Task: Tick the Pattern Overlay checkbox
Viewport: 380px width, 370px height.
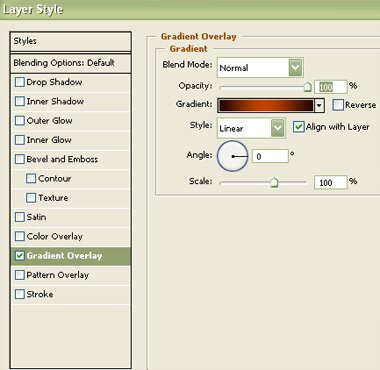Action: click(20, 275)
